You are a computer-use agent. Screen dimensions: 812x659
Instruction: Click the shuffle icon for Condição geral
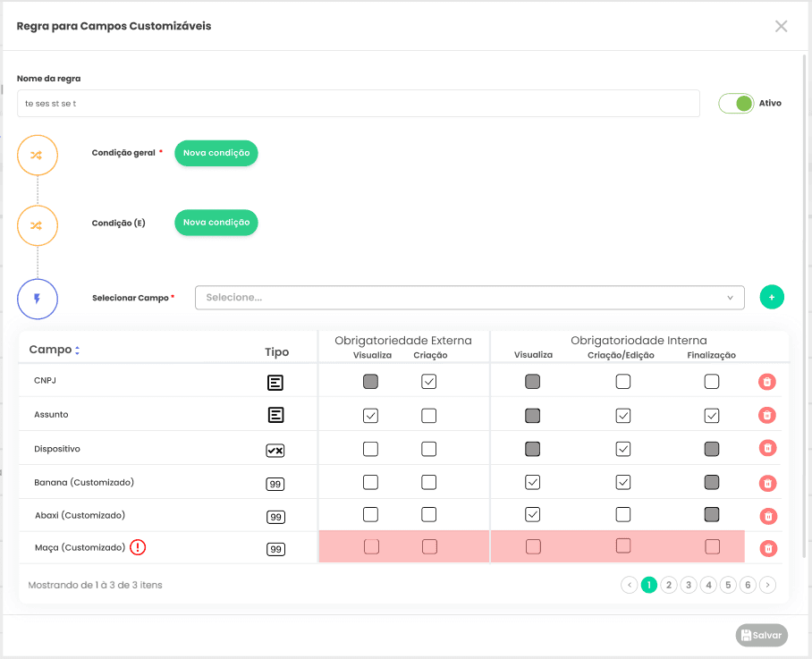(x=38, y=156)
